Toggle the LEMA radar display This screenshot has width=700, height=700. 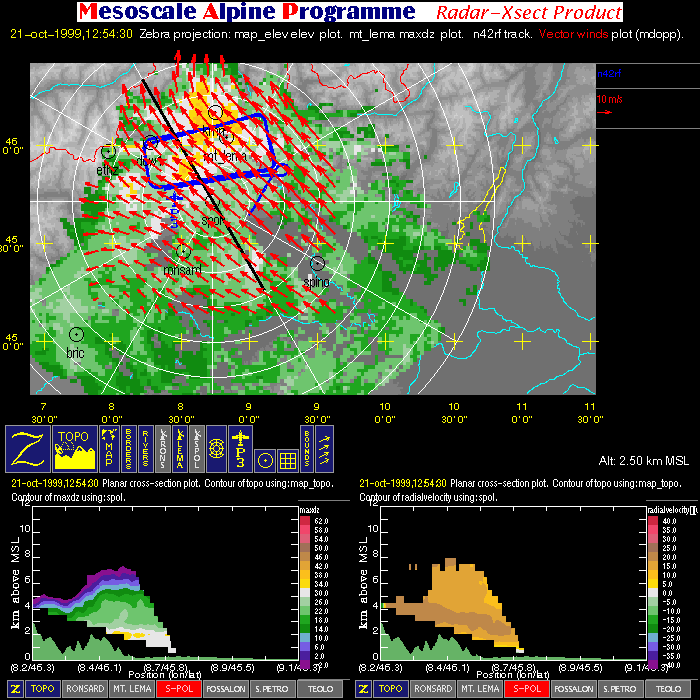[x=181, y=448]
